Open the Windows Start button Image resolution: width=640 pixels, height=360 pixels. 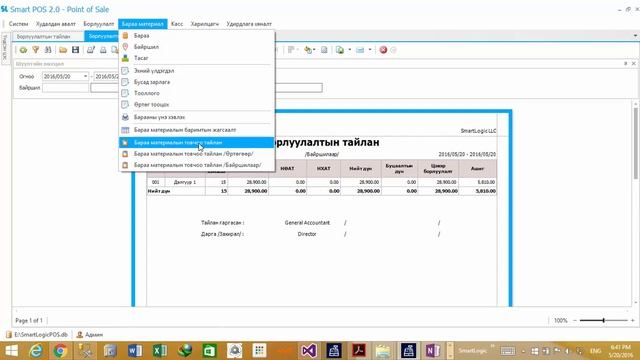click(11, 351)
